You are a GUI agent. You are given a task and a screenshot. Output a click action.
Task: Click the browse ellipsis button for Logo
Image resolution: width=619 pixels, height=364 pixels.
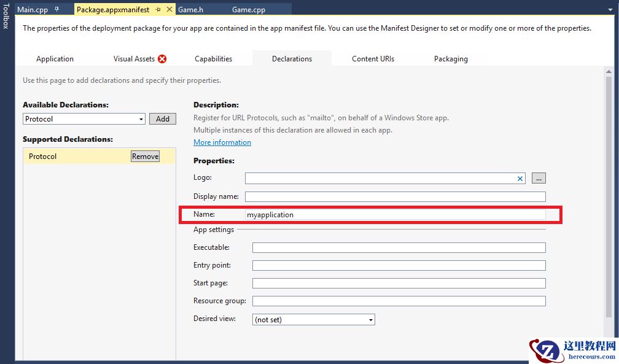(x=539, y=179)
